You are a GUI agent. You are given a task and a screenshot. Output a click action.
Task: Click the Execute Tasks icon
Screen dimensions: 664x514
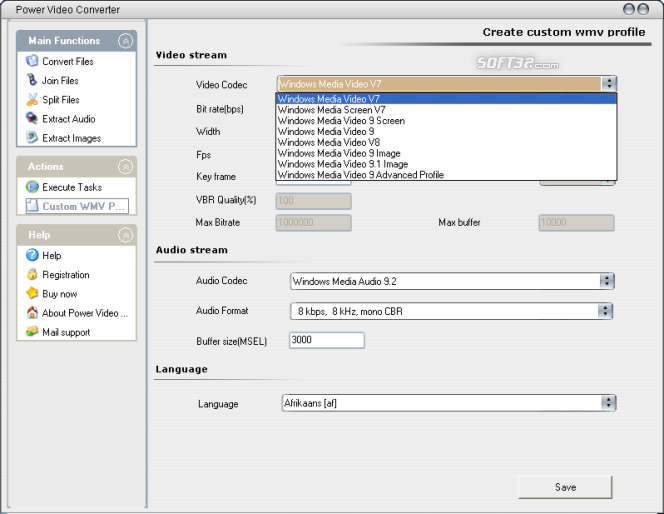tap(32, 187)
